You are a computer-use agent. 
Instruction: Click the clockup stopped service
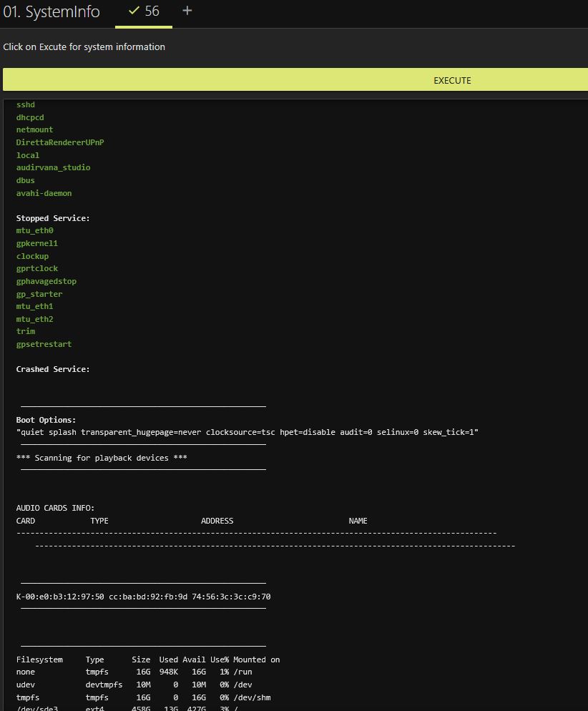pos(32,256)
